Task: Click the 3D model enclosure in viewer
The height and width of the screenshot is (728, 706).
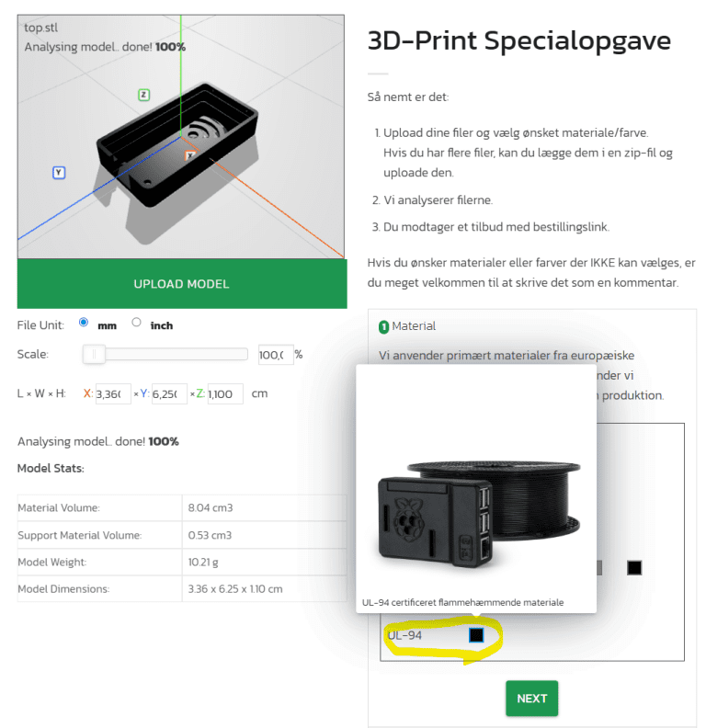Action: pos(177,143)
